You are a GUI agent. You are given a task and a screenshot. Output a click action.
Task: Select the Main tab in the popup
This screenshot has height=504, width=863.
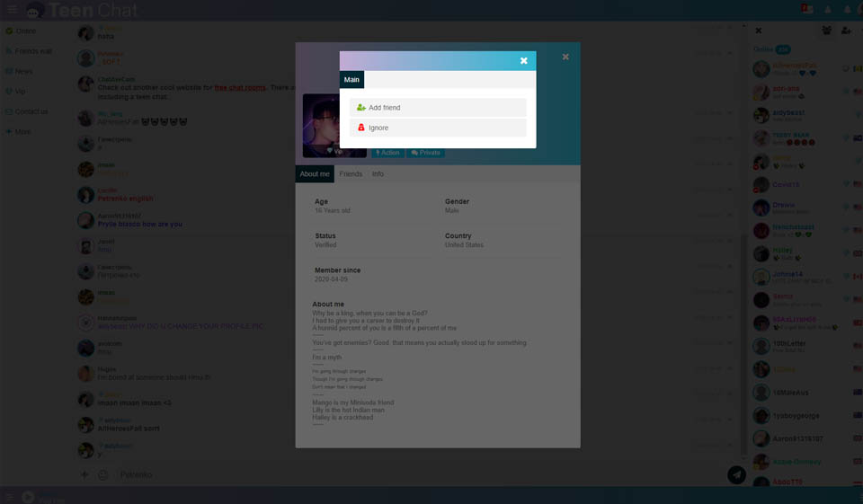(351, 80)
